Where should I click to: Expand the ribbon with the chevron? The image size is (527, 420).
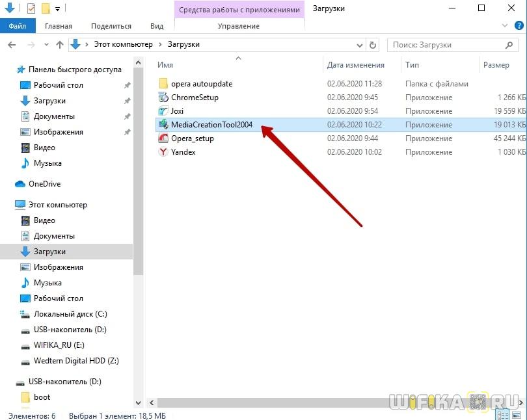[504, 26]
